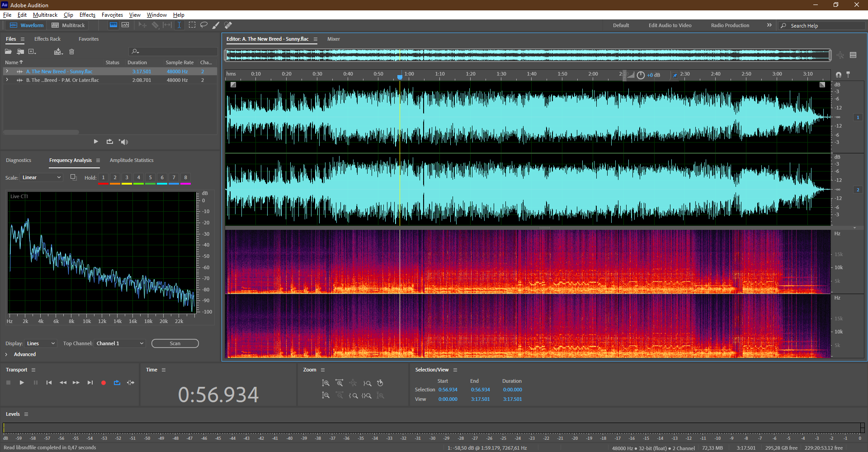Viewport: 868px width, 452px height.
Task: Click the navigator zoom-out-full icon
Action: (840, 55)
